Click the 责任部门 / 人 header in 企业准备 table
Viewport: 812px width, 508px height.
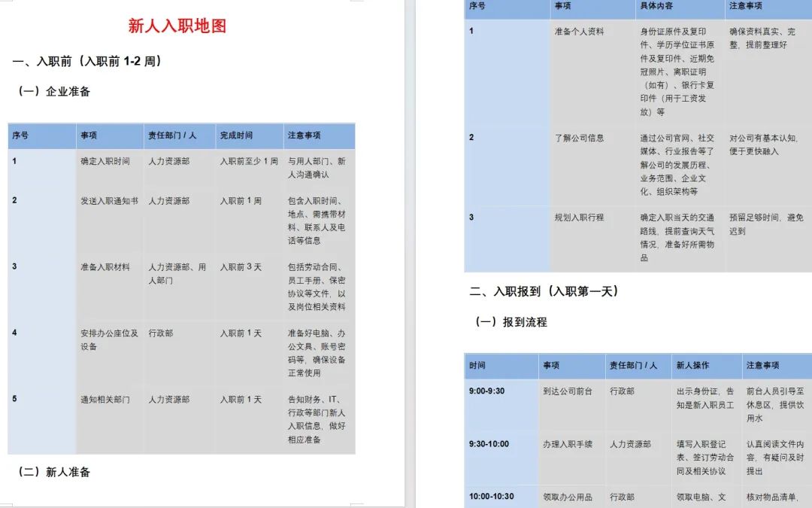coord(172,135)
